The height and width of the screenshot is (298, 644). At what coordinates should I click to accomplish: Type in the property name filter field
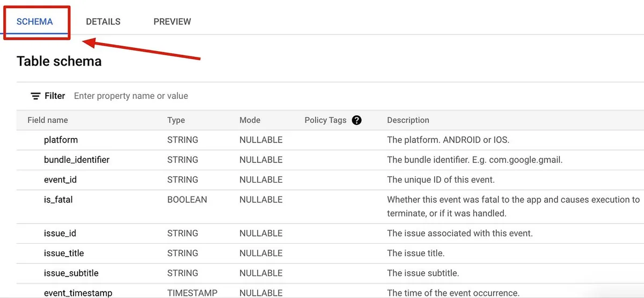(x=215, y=96)
